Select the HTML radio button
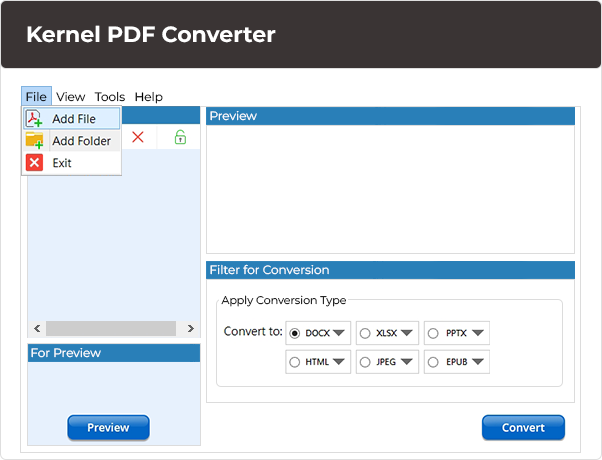 [294, 362]
